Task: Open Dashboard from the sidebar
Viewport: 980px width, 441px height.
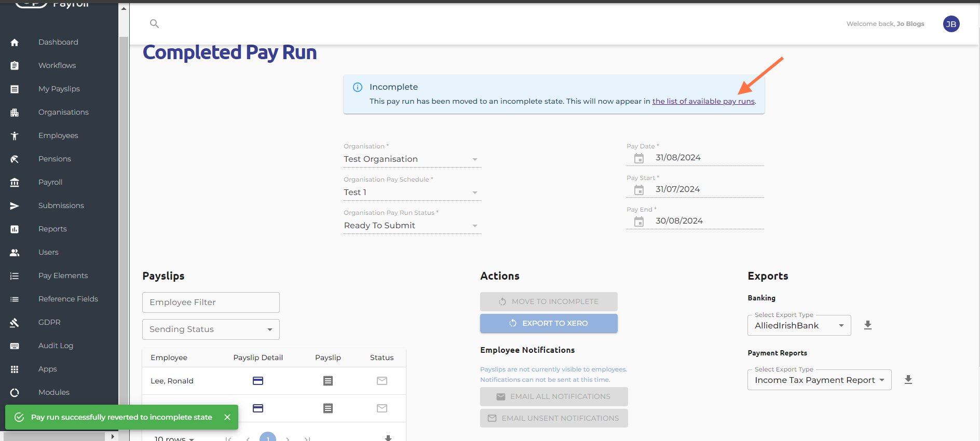Action: [58, 42]
